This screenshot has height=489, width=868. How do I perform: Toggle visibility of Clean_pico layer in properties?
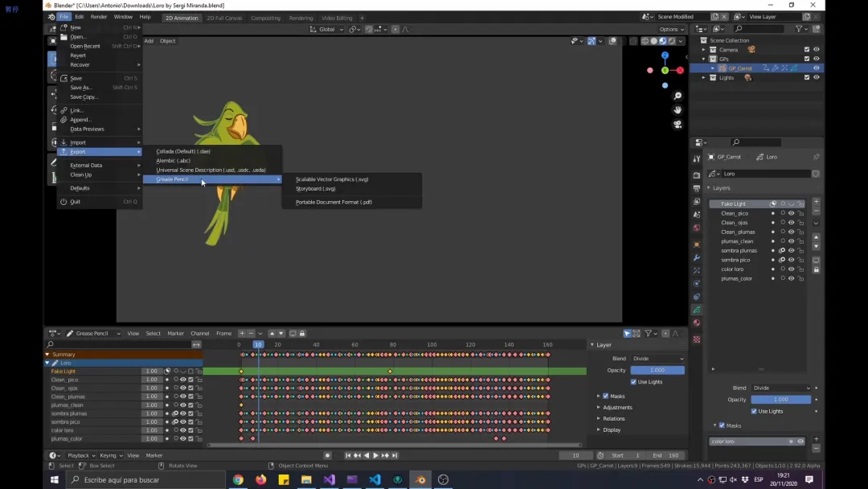791,213
